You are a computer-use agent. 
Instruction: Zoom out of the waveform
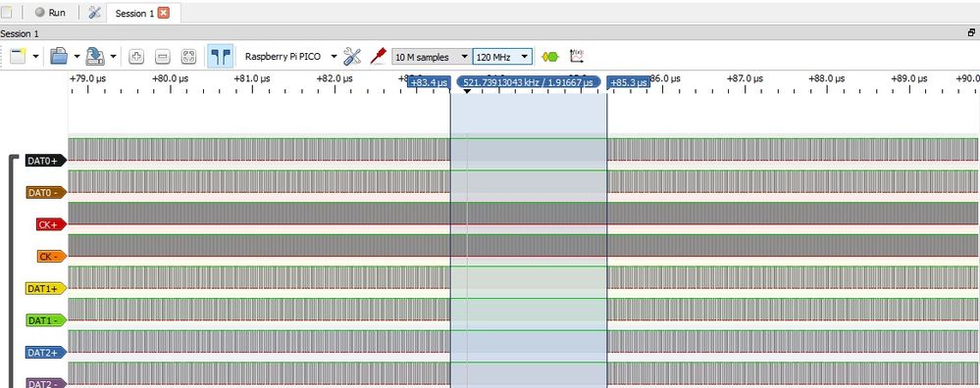pos(163,57)
